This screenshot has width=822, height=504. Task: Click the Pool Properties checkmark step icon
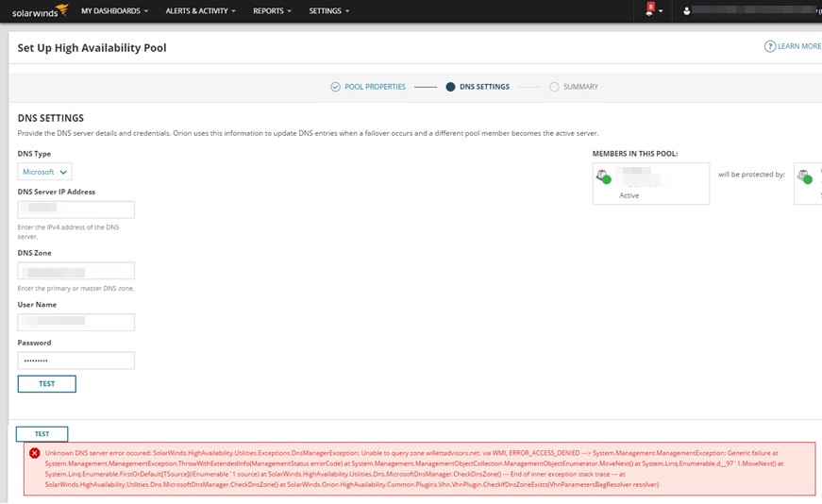(x=335, y=87)
